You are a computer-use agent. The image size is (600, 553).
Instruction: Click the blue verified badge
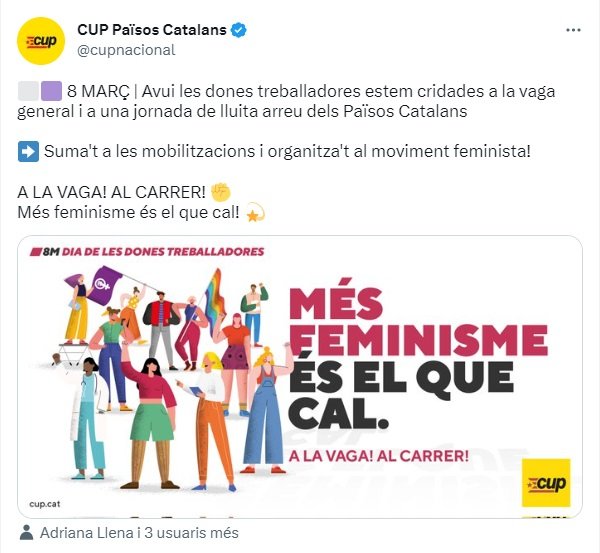click(238, 30)
